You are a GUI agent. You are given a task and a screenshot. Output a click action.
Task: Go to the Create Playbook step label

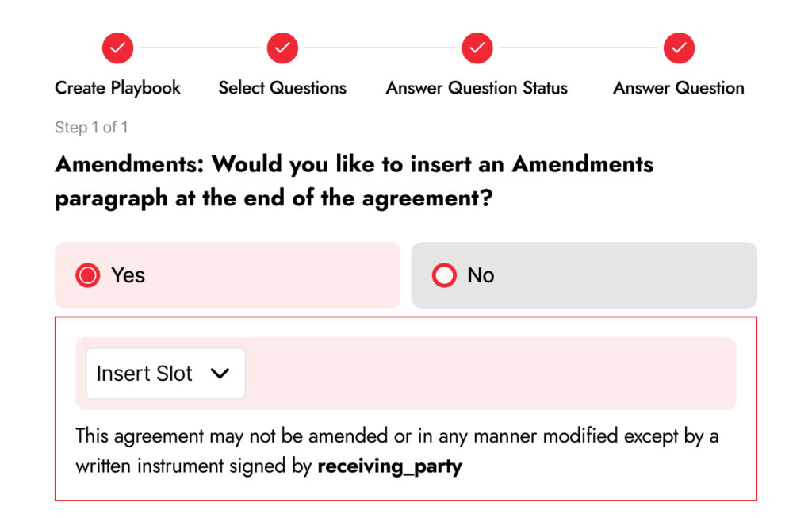point(117,88)
